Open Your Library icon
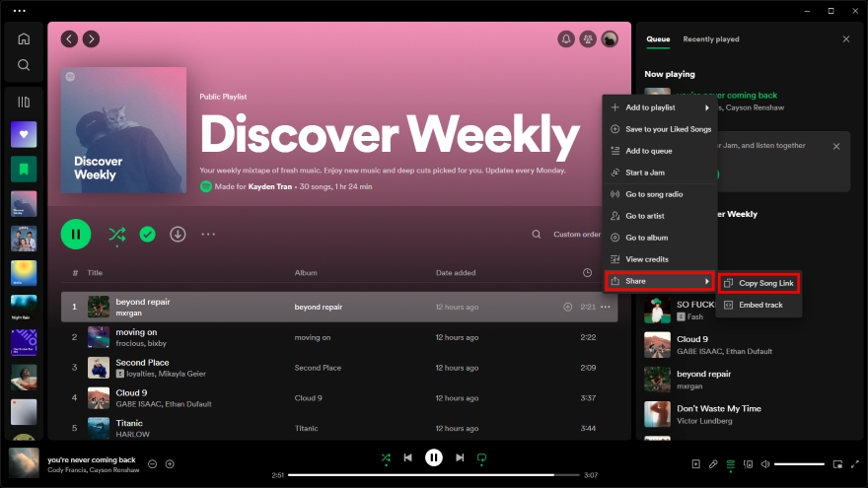Image resolution: width=868 pixels, height=488 pixels. click(24, 102)
